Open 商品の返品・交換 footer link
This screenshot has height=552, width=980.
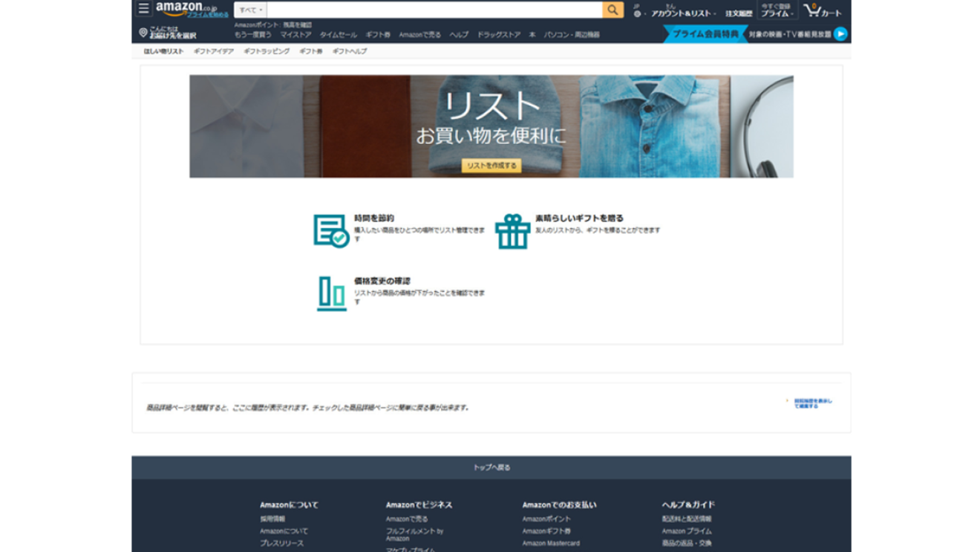click(x=687, y=543)
